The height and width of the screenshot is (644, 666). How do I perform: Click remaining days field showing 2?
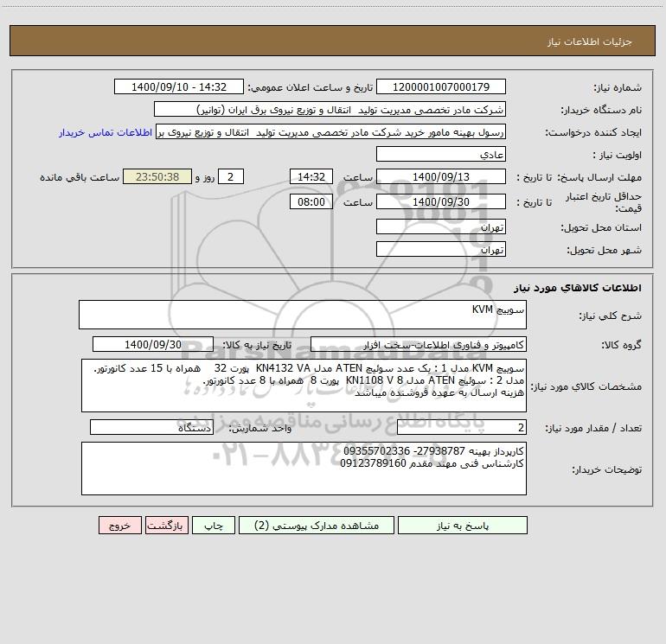tap(231, 176)
